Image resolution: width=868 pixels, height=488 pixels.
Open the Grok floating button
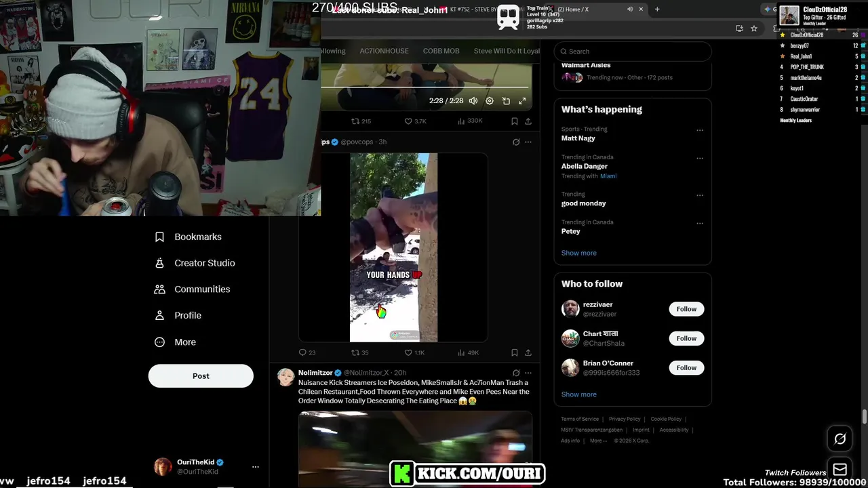840,439
